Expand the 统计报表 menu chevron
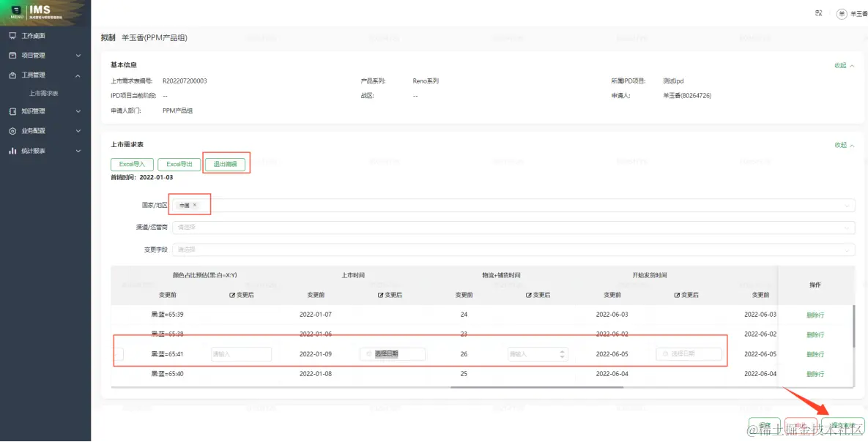This screenshot has height=442, width=868. click(x=78, y=151)
